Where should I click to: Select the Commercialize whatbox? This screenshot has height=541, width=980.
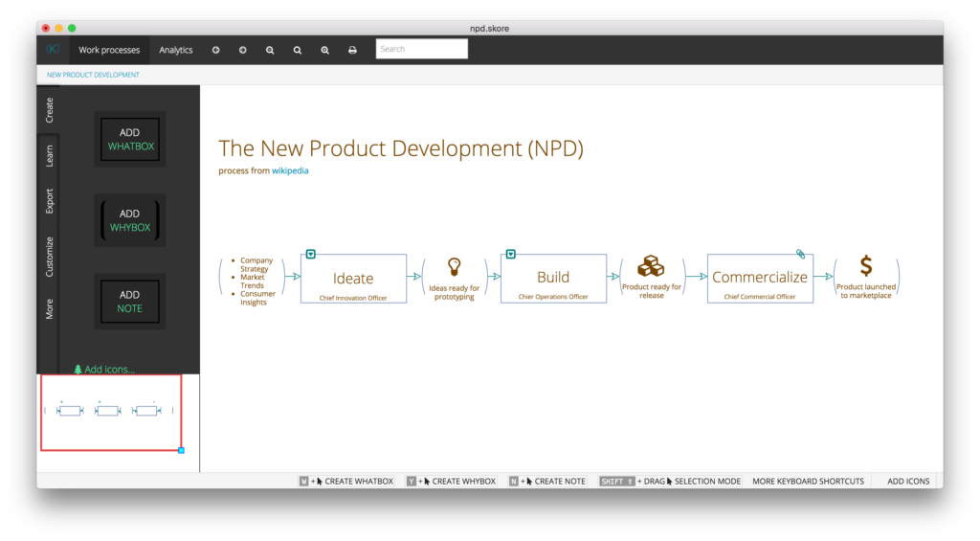click(x=760, y=279)
